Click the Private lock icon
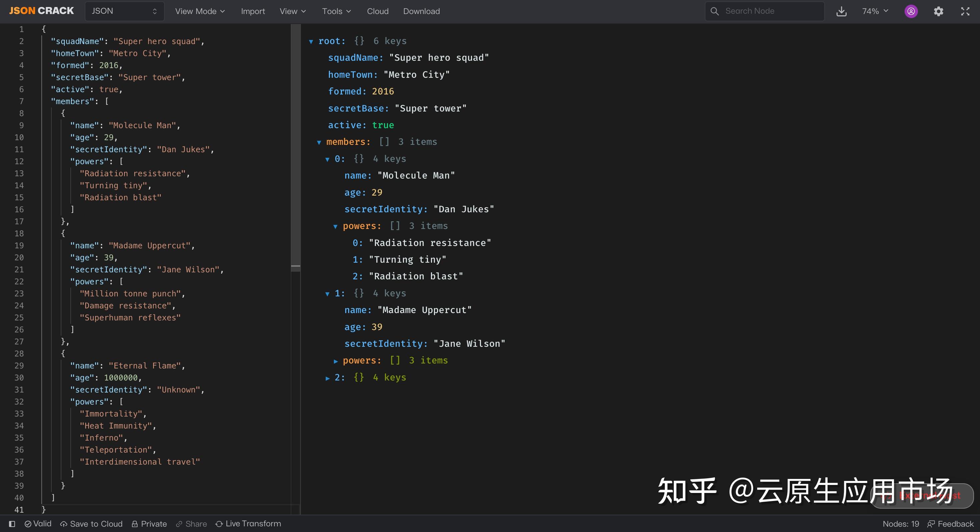This screenshot has width=980, height=532. [x=135, y=524]
